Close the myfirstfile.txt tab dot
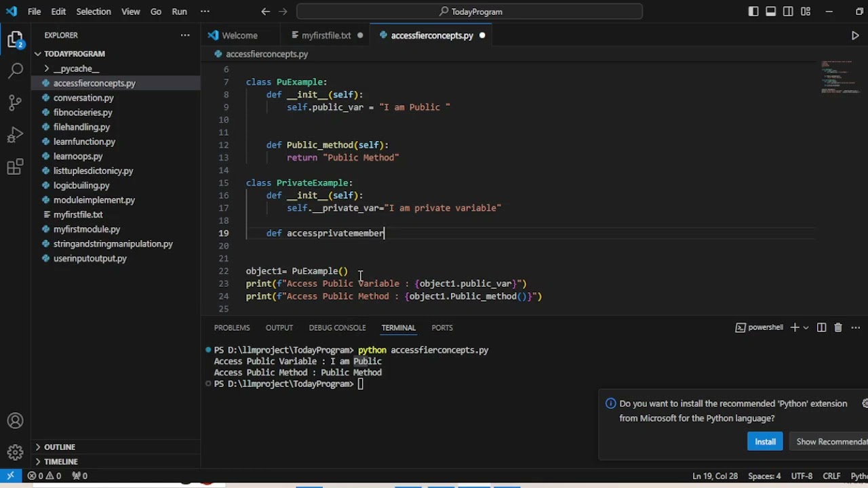Image resolution: width=868 pixels, height=488 pixels. point(360,35)
